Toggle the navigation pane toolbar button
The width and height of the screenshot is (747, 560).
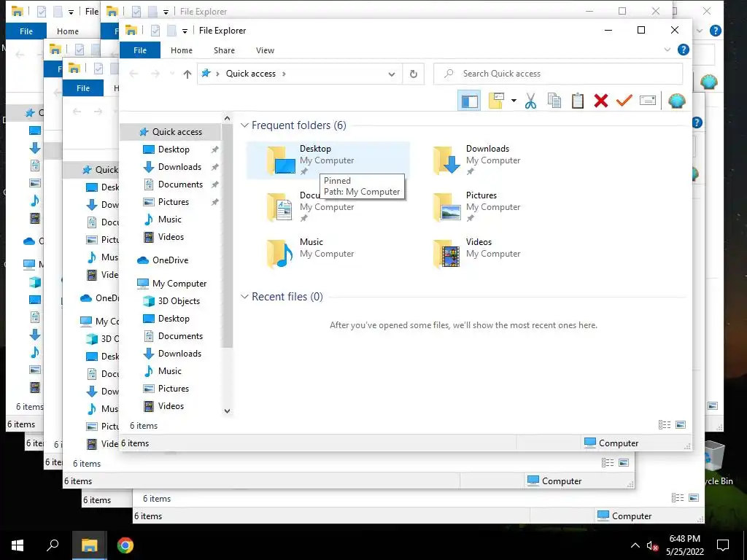(x=469, y=101)
